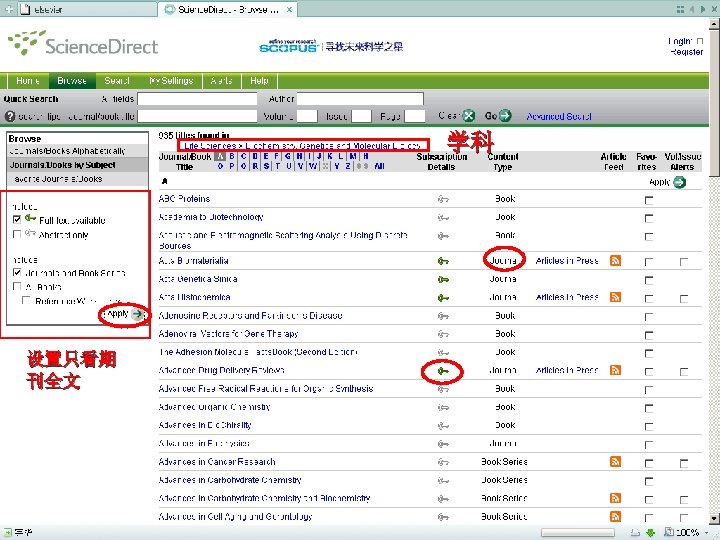Open the Search menu tab
The image size is (720, 540).
tap(117, 81)
